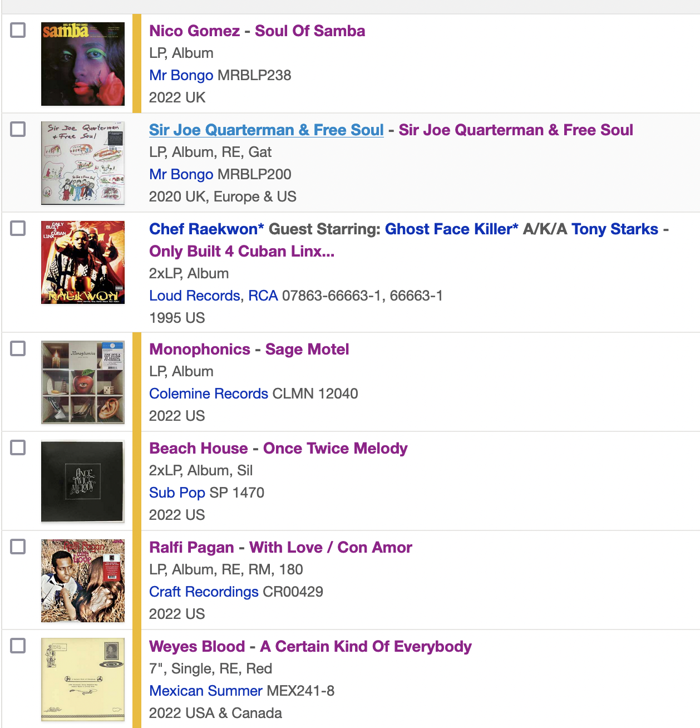This screenshot has height=728, width=700.
Task: Go to the Ghost Face Killer artist page
Action: (451, 229)
